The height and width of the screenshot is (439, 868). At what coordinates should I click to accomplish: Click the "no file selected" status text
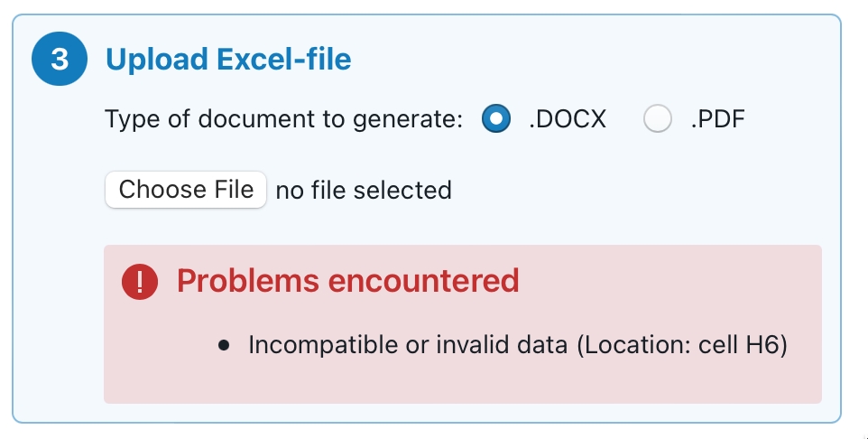click(364, 190)
